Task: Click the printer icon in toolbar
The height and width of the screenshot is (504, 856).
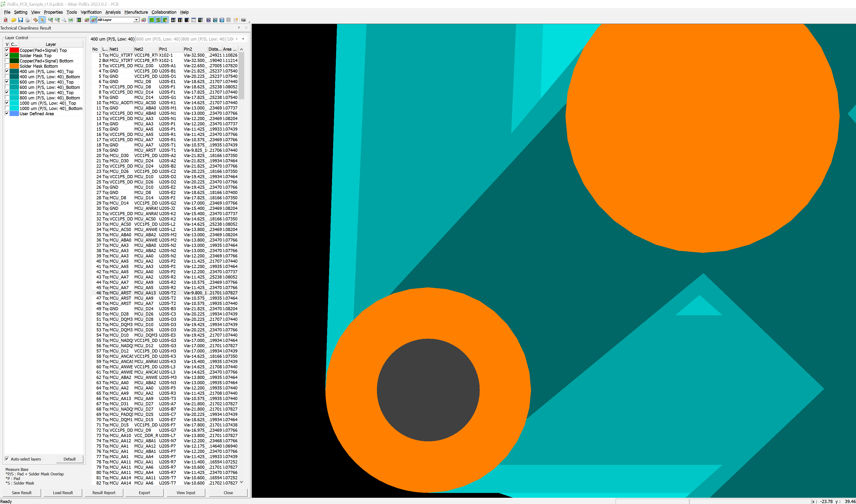Action: click(x=28, y=20)
